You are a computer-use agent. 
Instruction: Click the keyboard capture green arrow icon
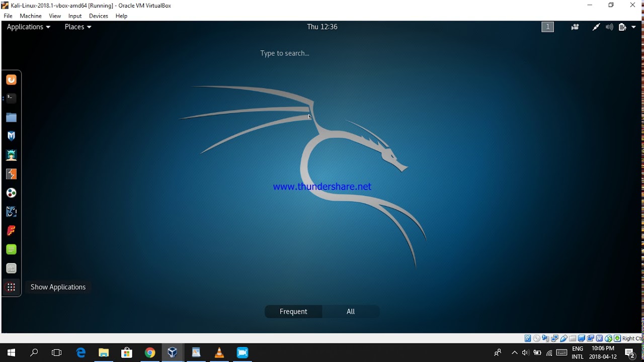pyautogui.click(x=617, y=338)
